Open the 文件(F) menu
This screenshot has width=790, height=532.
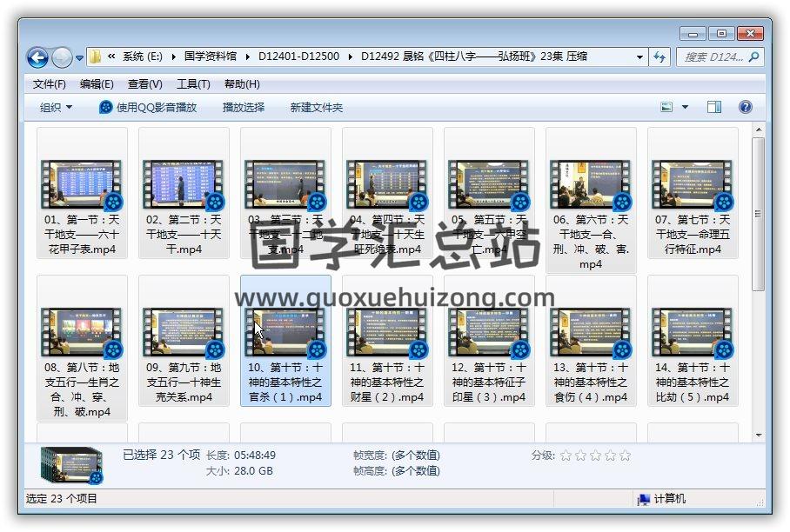[50, 84]
